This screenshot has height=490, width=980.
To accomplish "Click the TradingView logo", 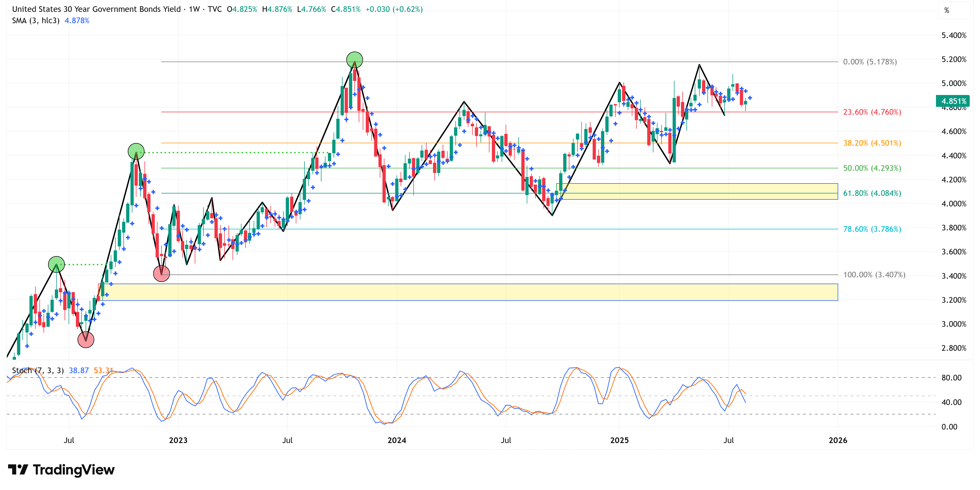I will click(61, 470).
